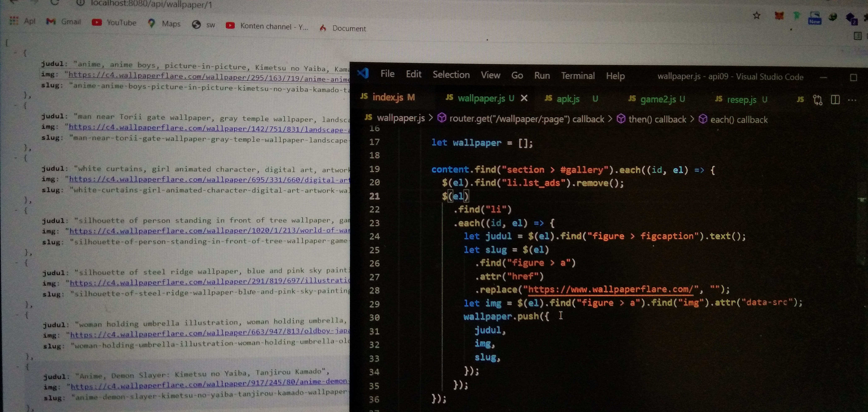Close the wallpaper.js editor tab
This screenshot has height=412, width=868.
(x=524, y=98)
